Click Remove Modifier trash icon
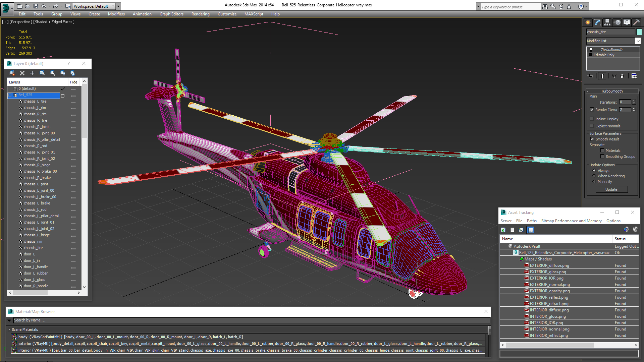 pyautogui.click(x=622, y=76)
